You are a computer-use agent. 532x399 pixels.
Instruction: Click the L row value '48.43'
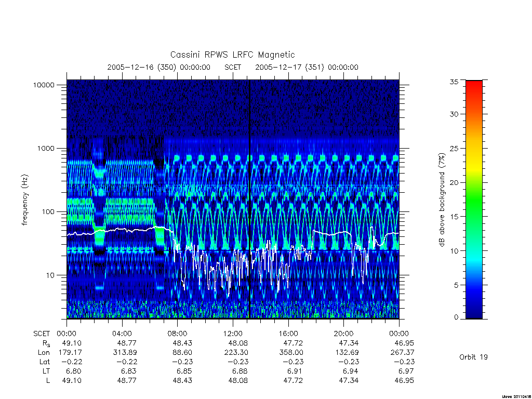click(182, 381)
